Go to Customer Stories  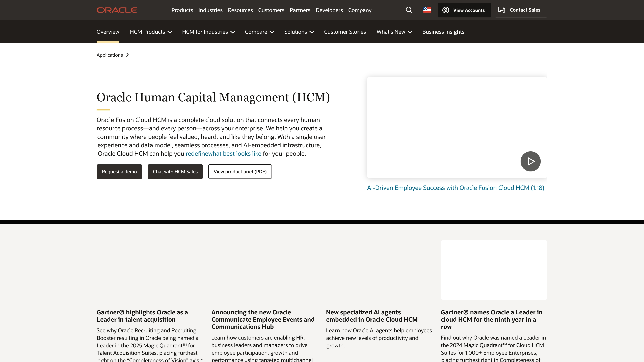(345, 32)
